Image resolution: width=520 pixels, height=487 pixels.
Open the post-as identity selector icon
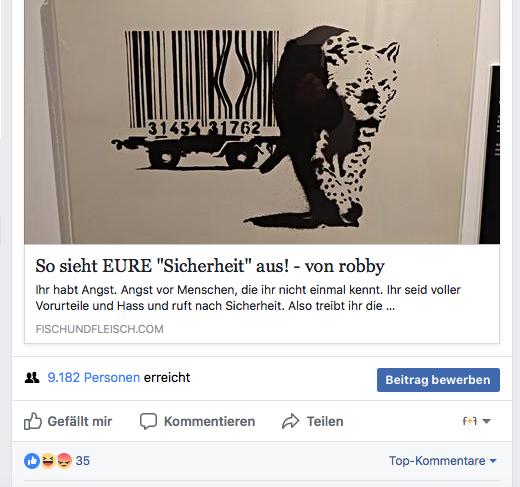coord(470,421)
